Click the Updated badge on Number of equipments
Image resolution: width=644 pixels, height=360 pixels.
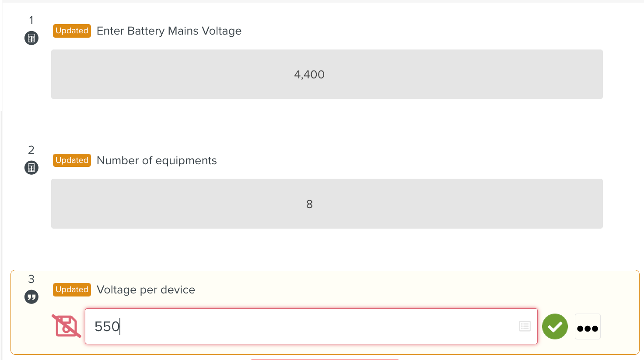tap(72, 160)
